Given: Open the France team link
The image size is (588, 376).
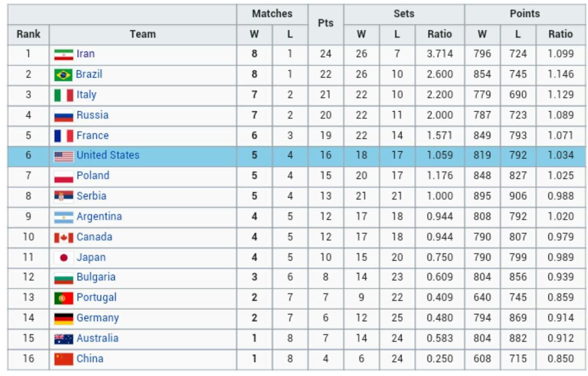Looking at the screenshot, I should pos(92,136).
